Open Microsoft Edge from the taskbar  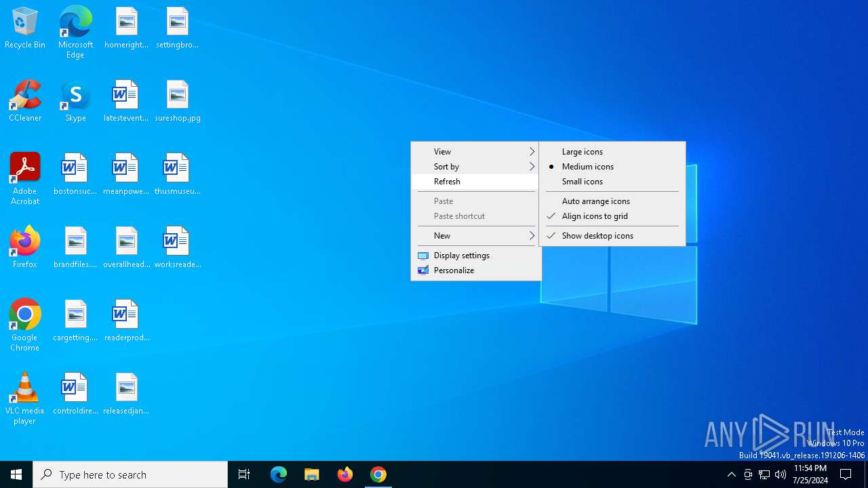[x=279, y=474]
